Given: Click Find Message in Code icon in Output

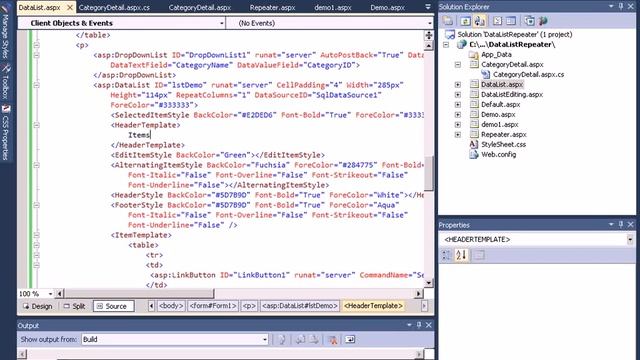Looking at the screenshot, I should [282, 340].
